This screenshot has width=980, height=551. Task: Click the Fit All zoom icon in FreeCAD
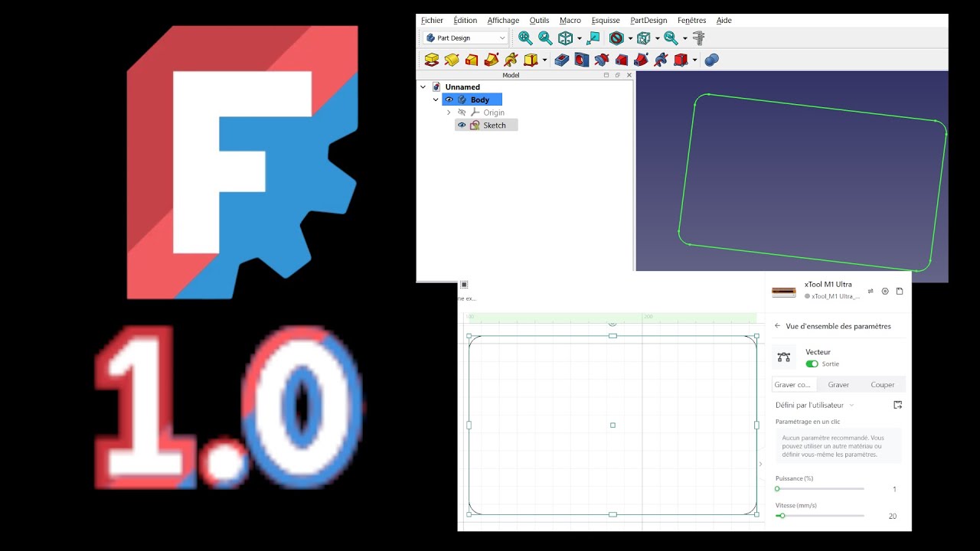(525, 37)
